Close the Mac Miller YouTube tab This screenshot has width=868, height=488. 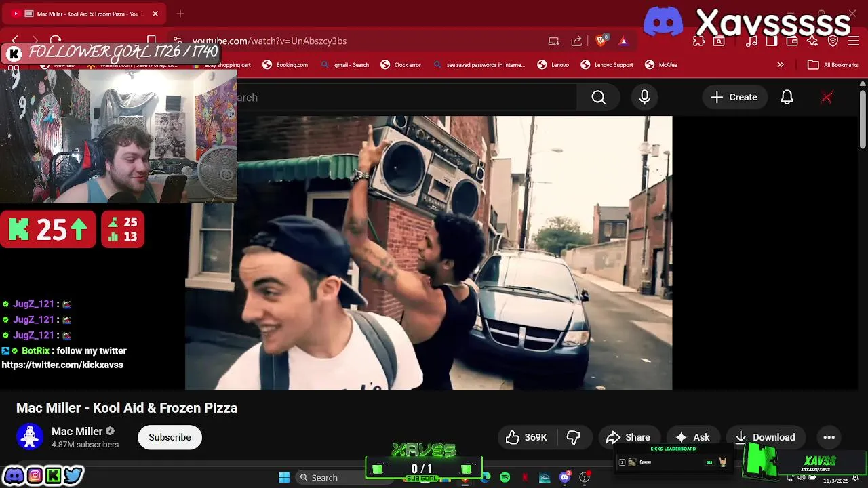pos(155,14)
